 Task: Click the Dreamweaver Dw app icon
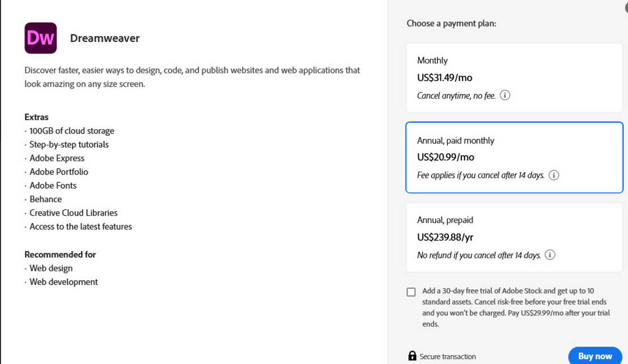pyautogui.click(x=40, y=38)
